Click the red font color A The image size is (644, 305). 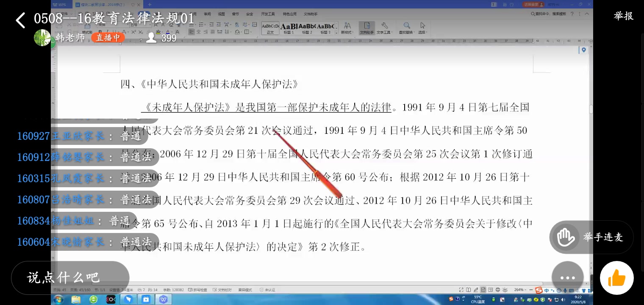[167, 32]
